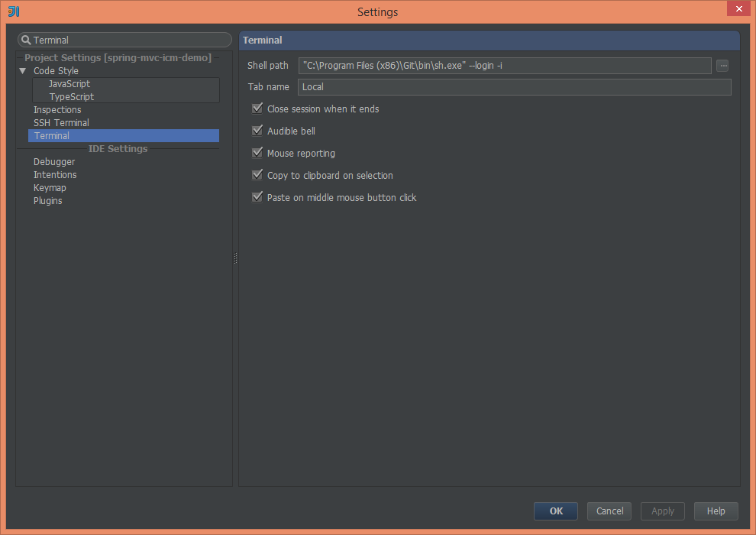
Task: Edit the Tab name field labeled Local
Action: click(458, 86)
